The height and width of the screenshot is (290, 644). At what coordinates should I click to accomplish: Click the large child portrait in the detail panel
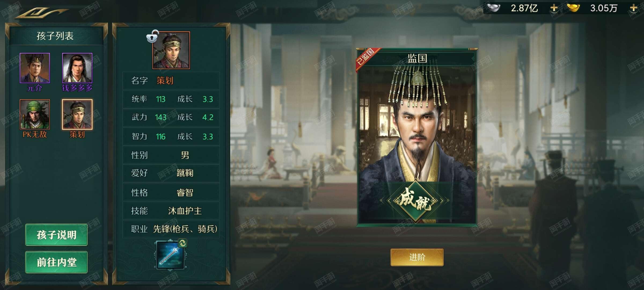(x=171, y=50)
